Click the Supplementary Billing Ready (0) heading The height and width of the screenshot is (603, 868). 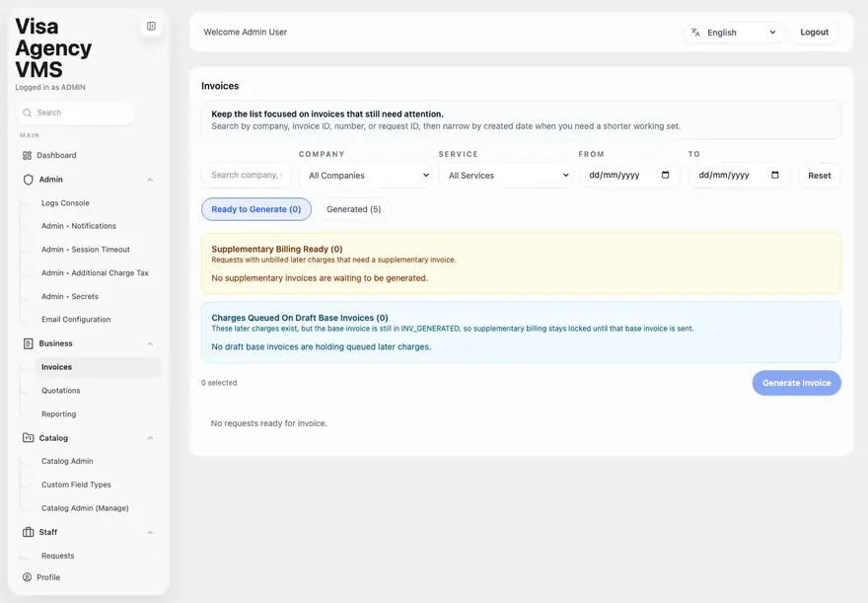[277, 249]
